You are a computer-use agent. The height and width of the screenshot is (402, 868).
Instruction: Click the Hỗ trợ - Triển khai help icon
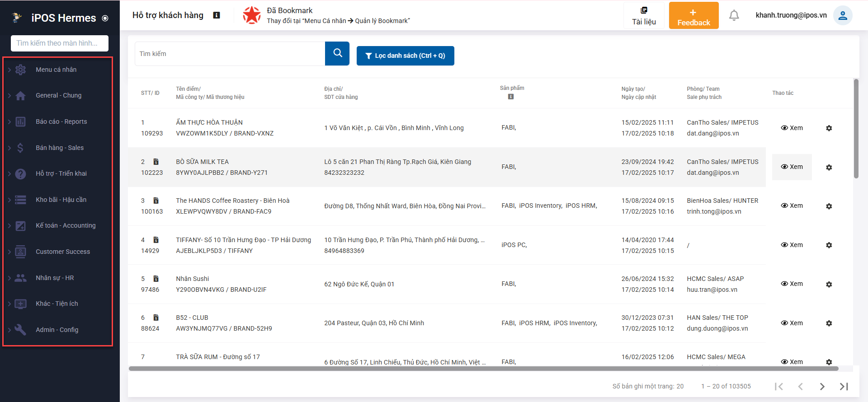20,174
